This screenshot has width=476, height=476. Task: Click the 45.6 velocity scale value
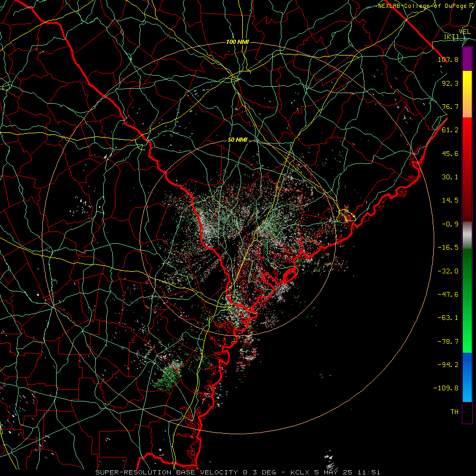[x=450, y=153]
